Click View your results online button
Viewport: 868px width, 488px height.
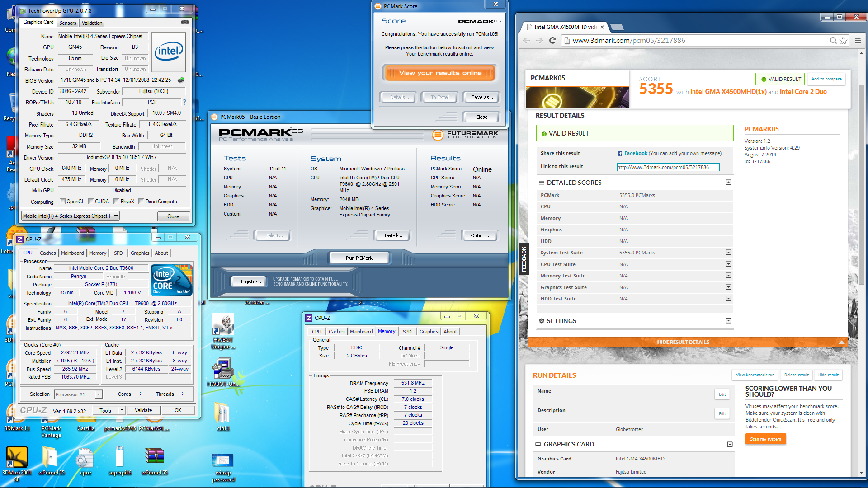click(x=440, y=73)
